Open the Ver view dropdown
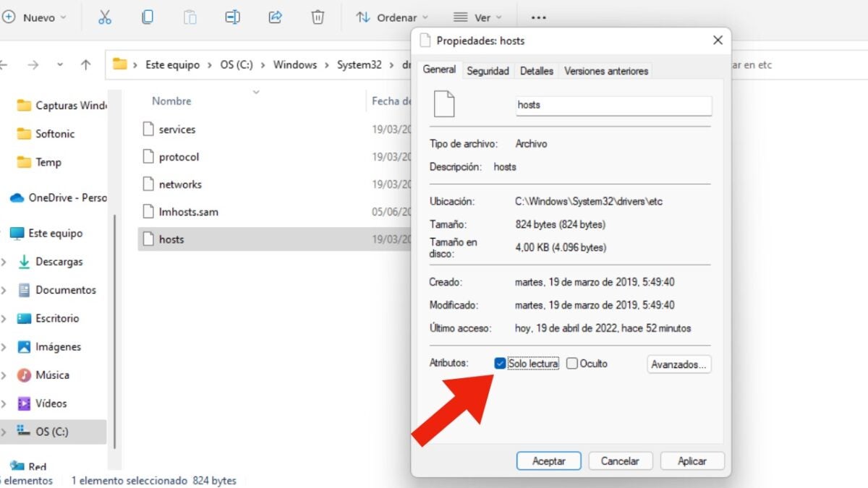This screenshot has height=488, width=868. 477,17
